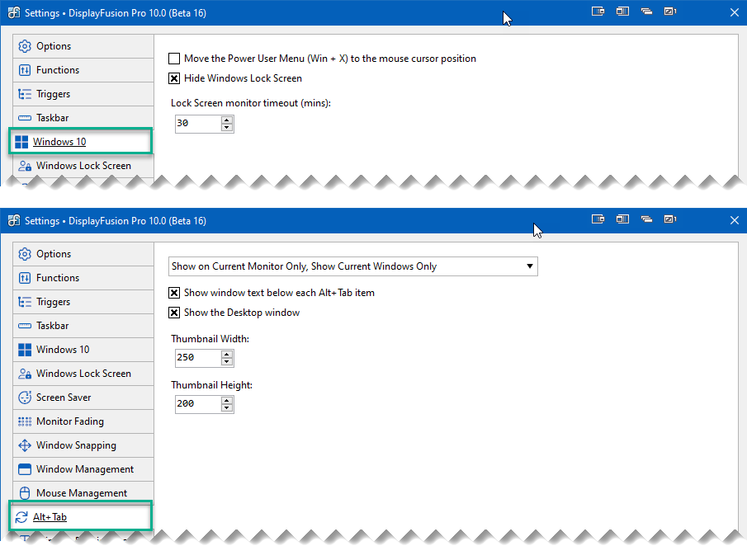Click span-window titlebar icon in upper window

pyautogui.click(x=622, y=12)
